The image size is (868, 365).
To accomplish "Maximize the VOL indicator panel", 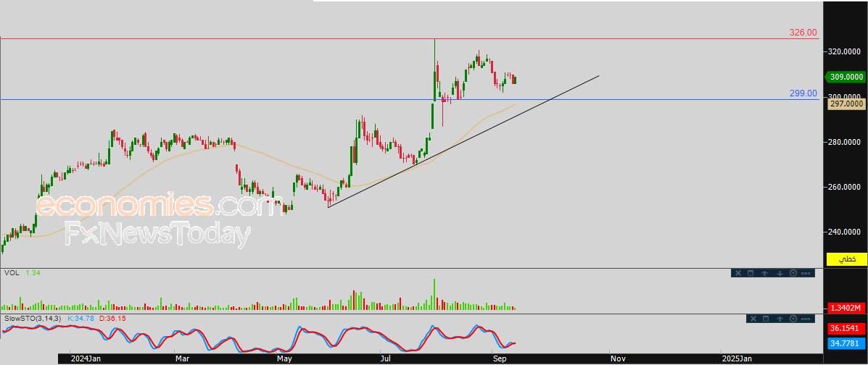I will (x=751, y=273).
